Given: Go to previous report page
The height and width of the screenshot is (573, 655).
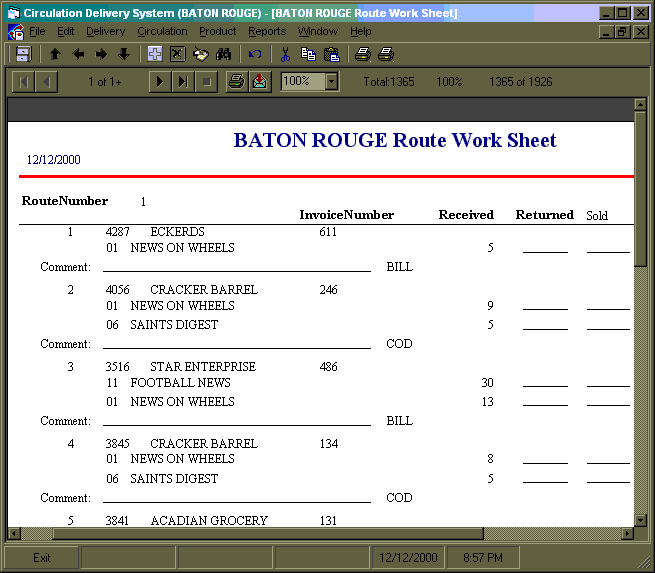Looking at the screenshot, I should point(46,81).
